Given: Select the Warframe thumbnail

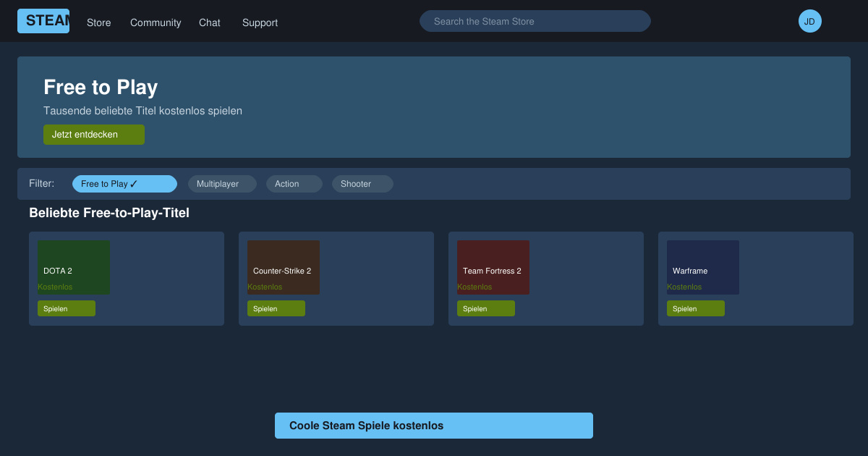Looking at the screenshot, I should (x=703, y=267).
